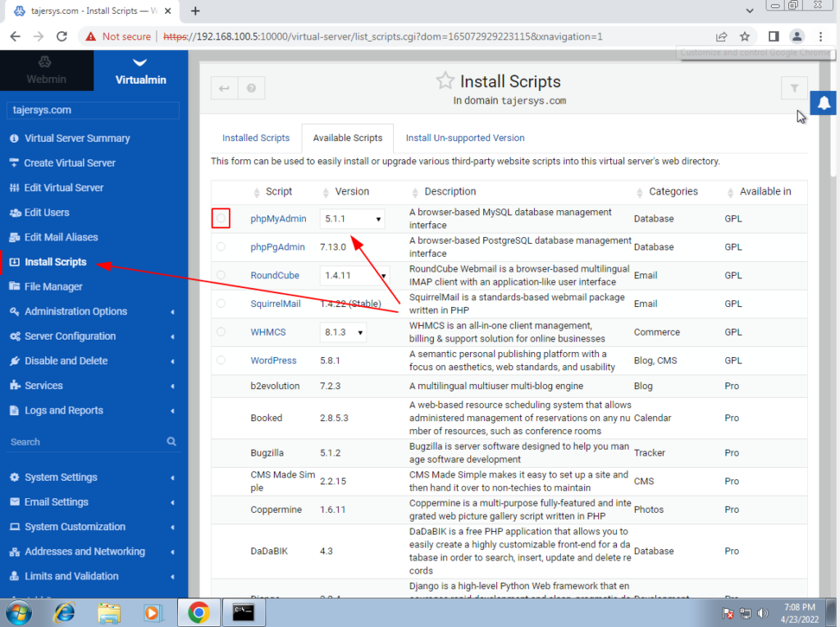Bookmark this page with the star icon
840x627 pixels.
pyautogui.click(x=745, y=36)
